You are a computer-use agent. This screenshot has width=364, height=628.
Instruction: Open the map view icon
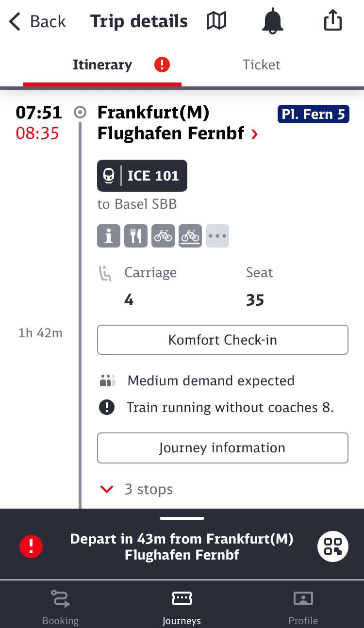[216, 21]
